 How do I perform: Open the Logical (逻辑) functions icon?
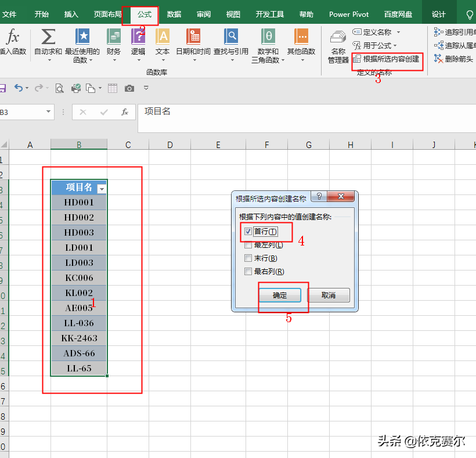[138, 37]
